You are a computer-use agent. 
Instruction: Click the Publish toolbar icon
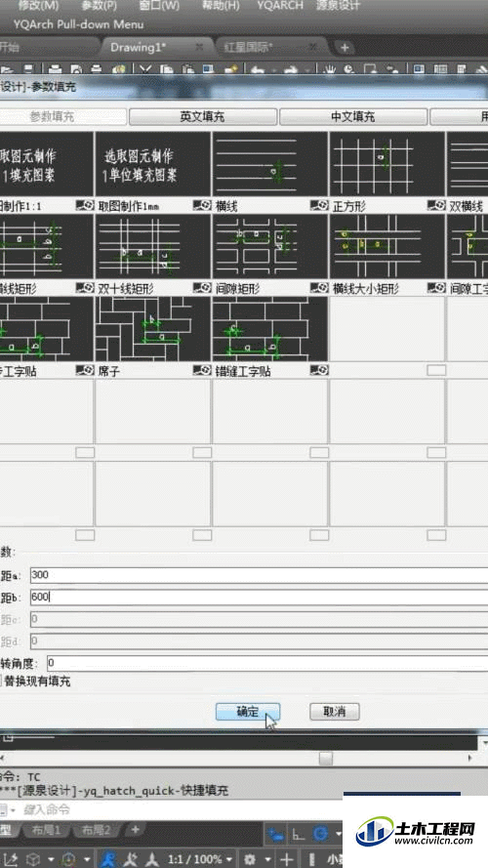[118, 69]
